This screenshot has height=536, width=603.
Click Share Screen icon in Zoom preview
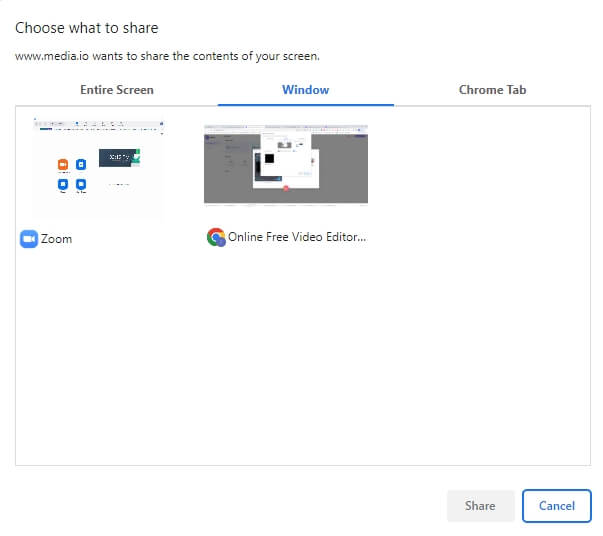81,185
